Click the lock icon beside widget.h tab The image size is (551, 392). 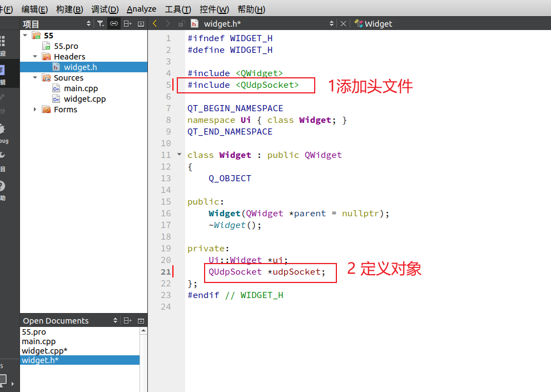pos(181,23)
